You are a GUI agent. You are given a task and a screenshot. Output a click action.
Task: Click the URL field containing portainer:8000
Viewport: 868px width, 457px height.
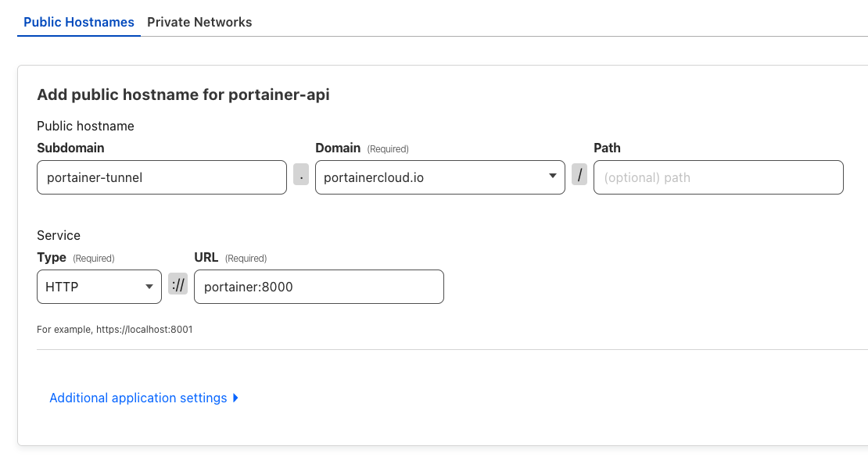(319, 287)
